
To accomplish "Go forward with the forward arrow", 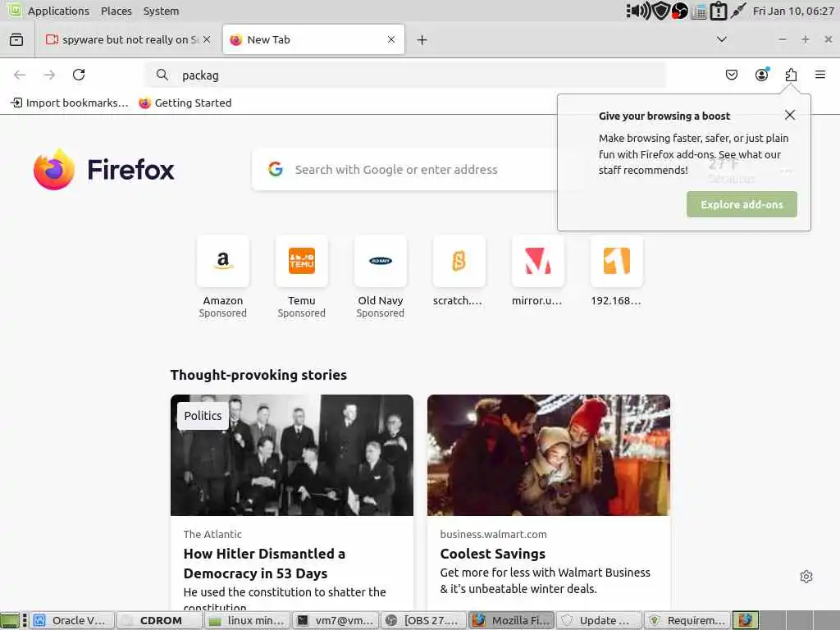I will (x=49, y=75).
